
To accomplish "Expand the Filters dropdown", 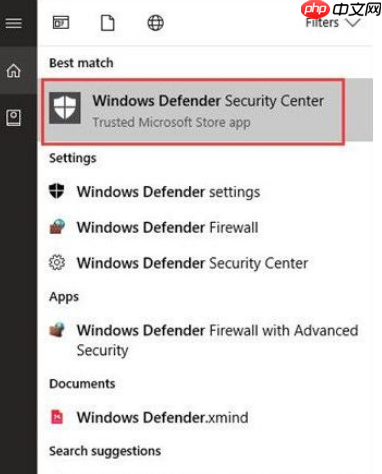I will (x=333, y=23).
